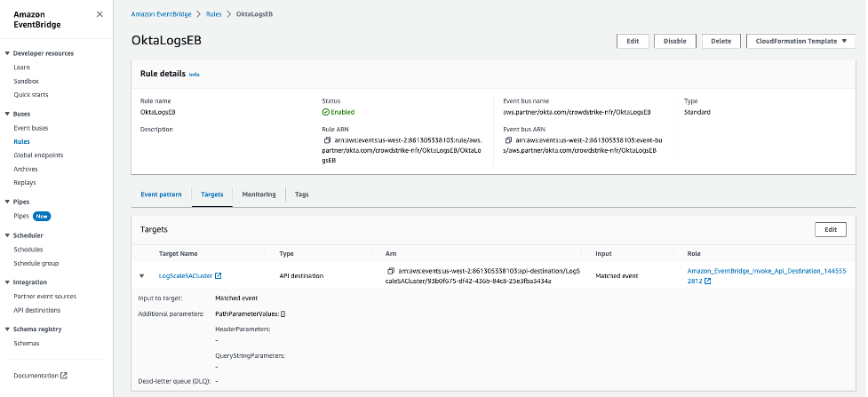Collapse the Developer resources section
The width and height of the screenshot is (868, 397).
click(x=7, y=53)
